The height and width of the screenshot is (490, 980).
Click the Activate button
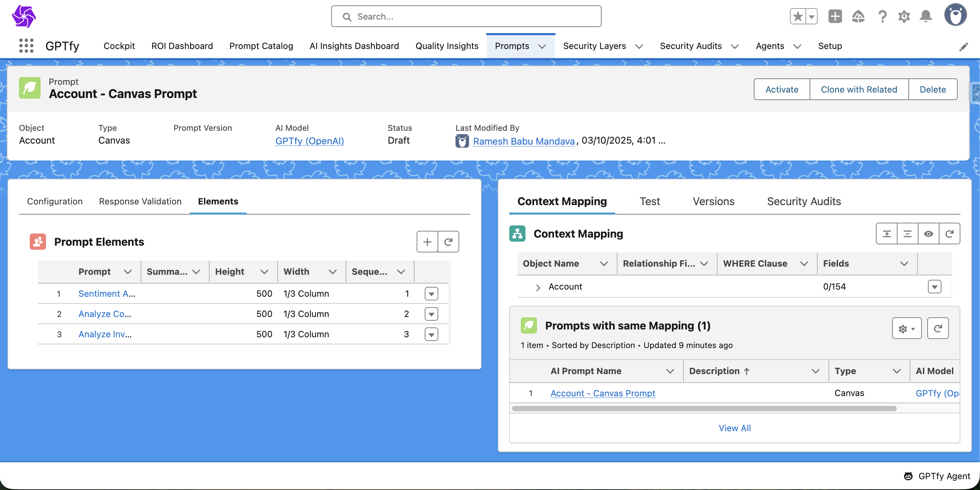point(781,89)
